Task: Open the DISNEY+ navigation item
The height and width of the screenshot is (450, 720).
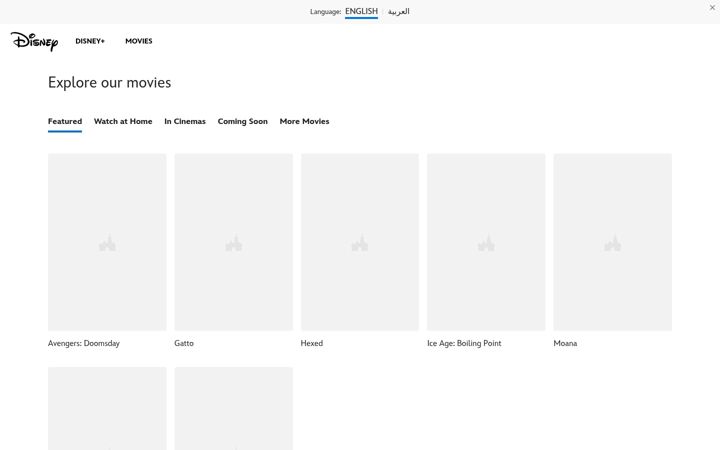Action: [x=90, y=41]
